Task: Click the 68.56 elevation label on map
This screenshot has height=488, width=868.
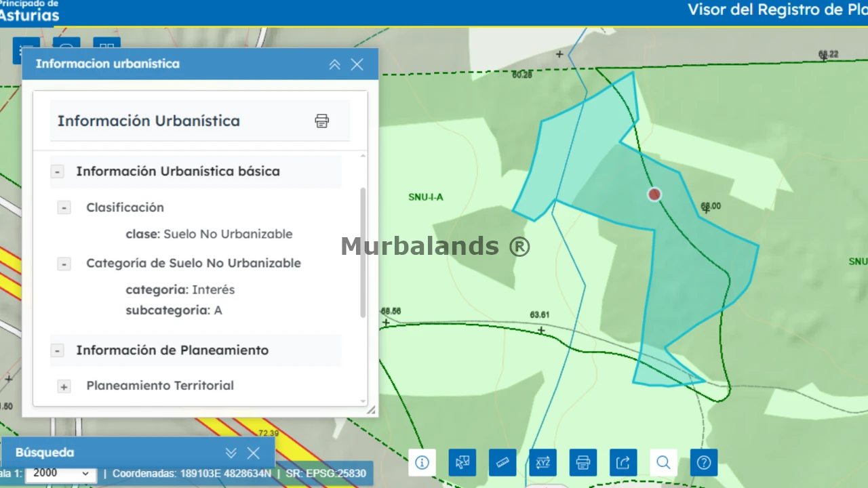Action: click(x=391, y=311)
